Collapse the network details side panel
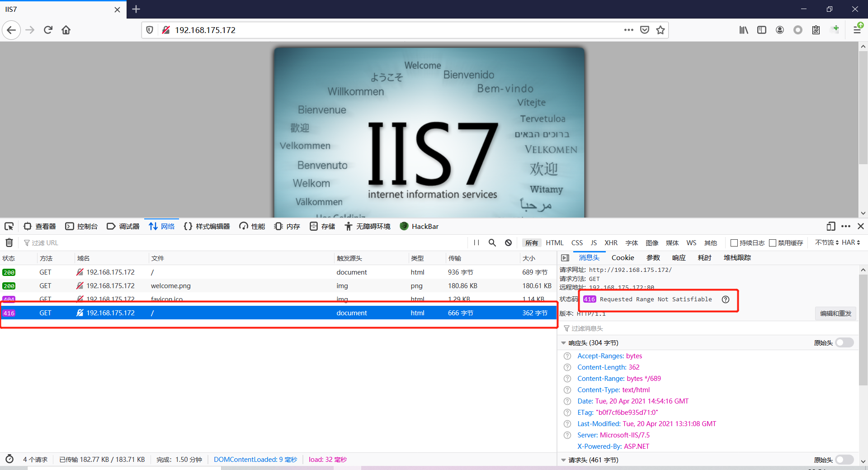This screenshot has height=470, width=868. point(565,257)
